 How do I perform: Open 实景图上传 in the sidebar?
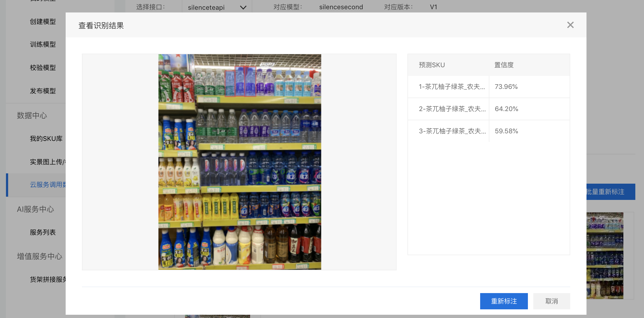tap(48, 162)
